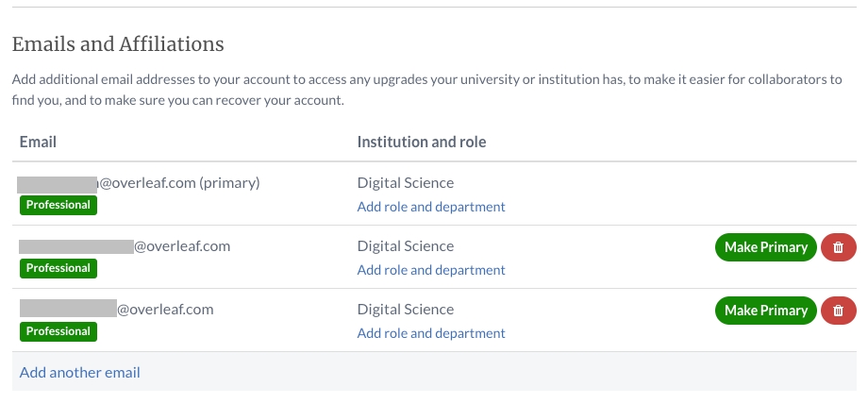Image resolution: width=868 pixels, height=404 pixels.
Task: Click the trash icon in the second email row
Action: pos(838,247)
